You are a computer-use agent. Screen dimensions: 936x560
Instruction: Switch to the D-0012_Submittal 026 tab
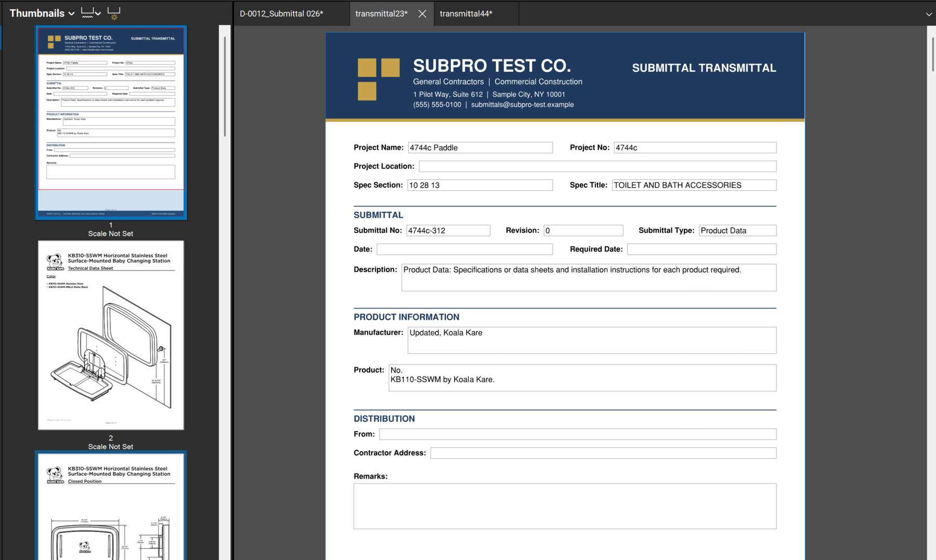[281, 14]
